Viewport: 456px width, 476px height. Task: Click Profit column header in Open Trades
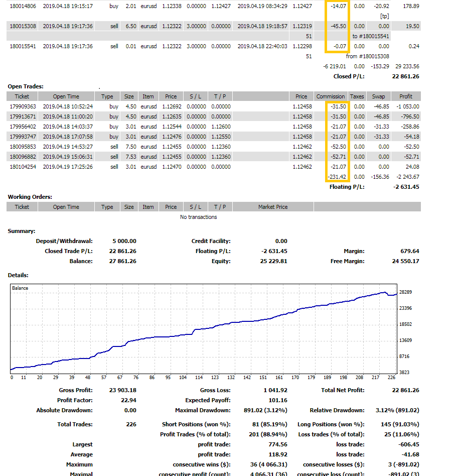pyautogui.click(x=406, y=96)
